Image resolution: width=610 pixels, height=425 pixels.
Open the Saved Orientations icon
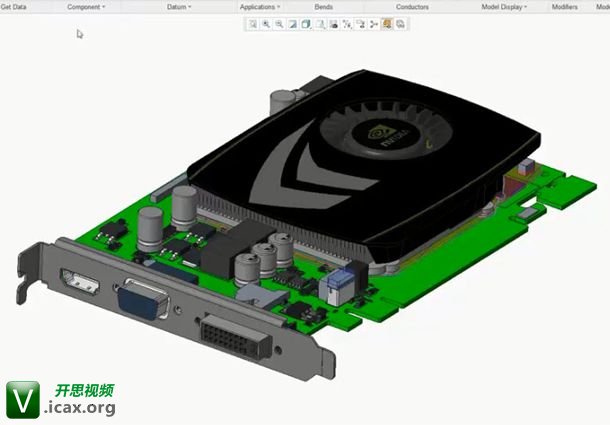pos(320,24)
